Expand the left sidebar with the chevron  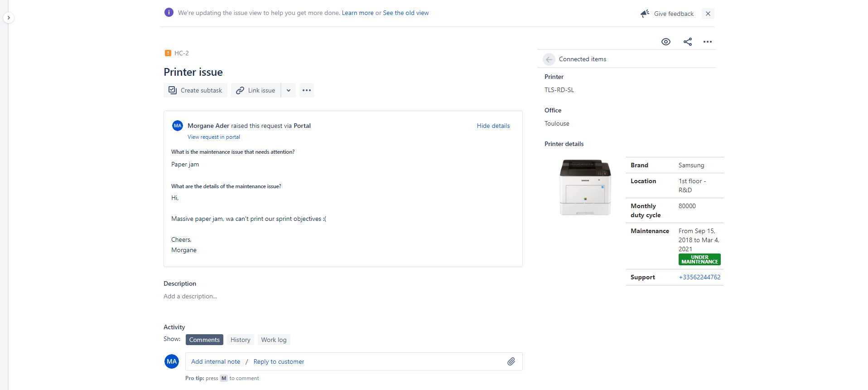(9, 18)
